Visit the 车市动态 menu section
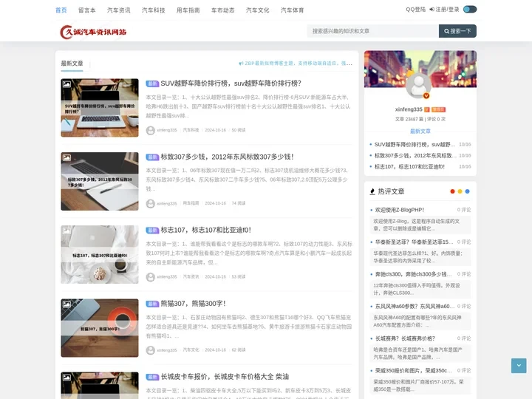This screenshot has height=399, width=532. point(223,10)
